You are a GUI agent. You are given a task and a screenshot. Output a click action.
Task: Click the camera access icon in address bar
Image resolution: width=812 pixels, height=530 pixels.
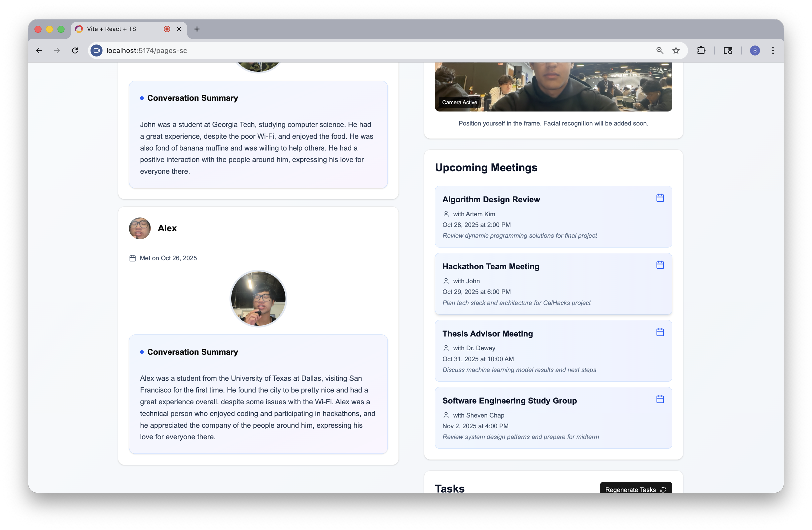[96, 50]
